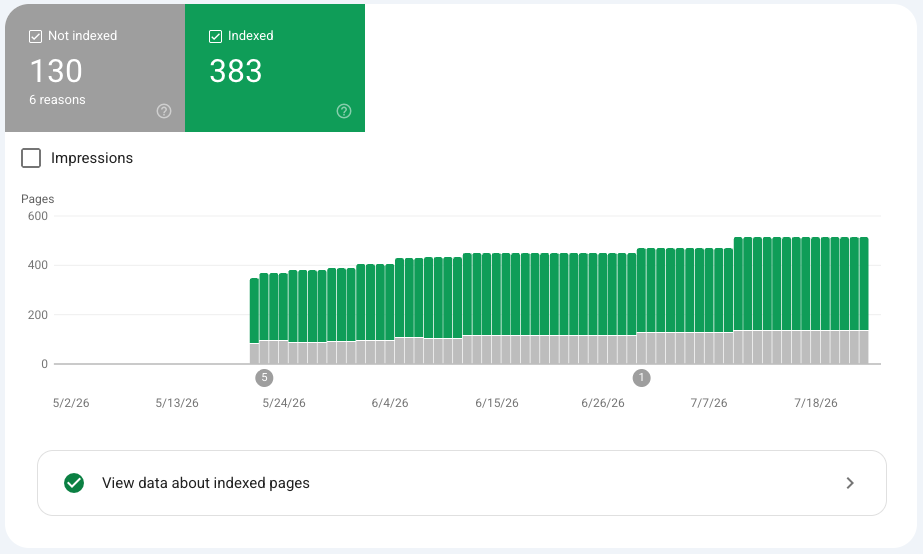This screenshot has width=923, height=554.
Task: Enable the Impressions checkbox
Action: point(31,158)
